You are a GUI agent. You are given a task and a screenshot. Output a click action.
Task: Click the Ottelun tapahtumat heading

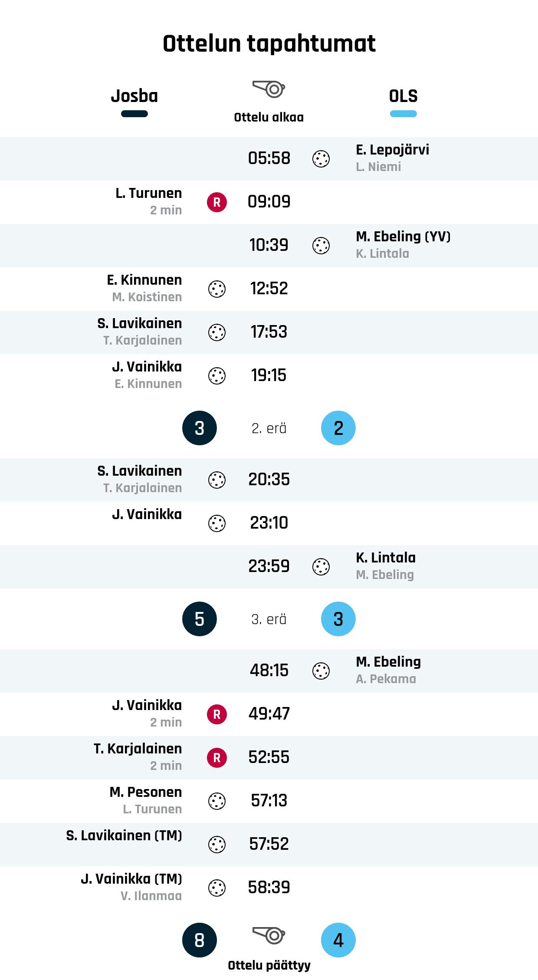tap(269, 44)
